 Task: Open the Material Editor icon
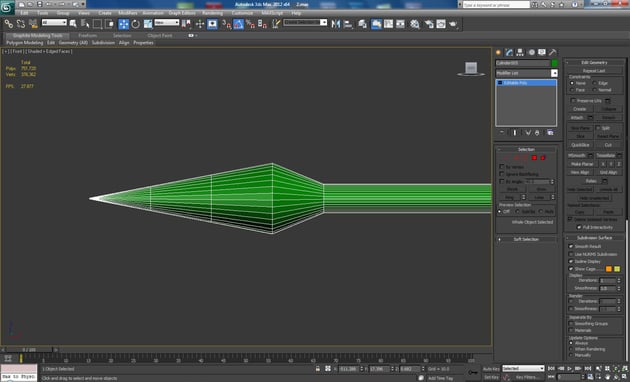point(415,24)
